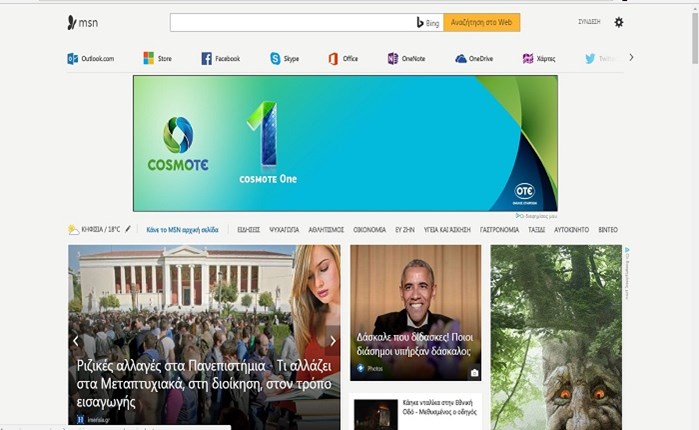Open the Twitter shortcut icon

[x=590, y=58]
